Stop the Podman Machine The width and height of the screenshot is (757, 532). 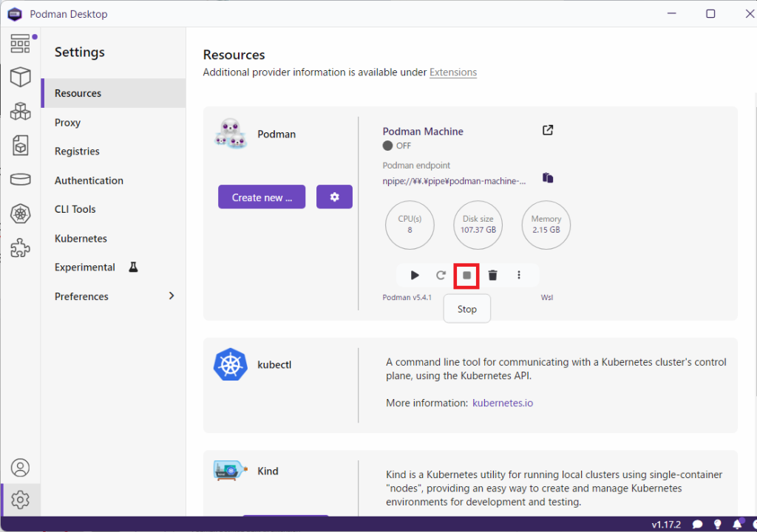[466, 276]
